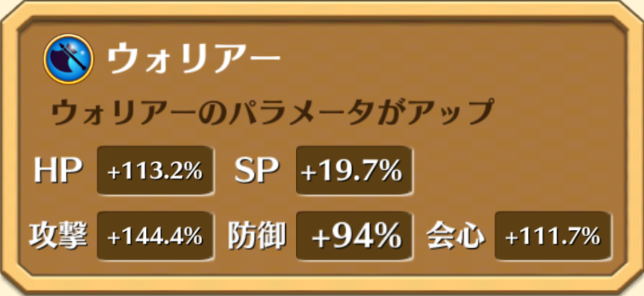The width and height of the screenshot is (644, 296).
Task: Click the percent sign in +94%
Action: [x=389, y=236]
